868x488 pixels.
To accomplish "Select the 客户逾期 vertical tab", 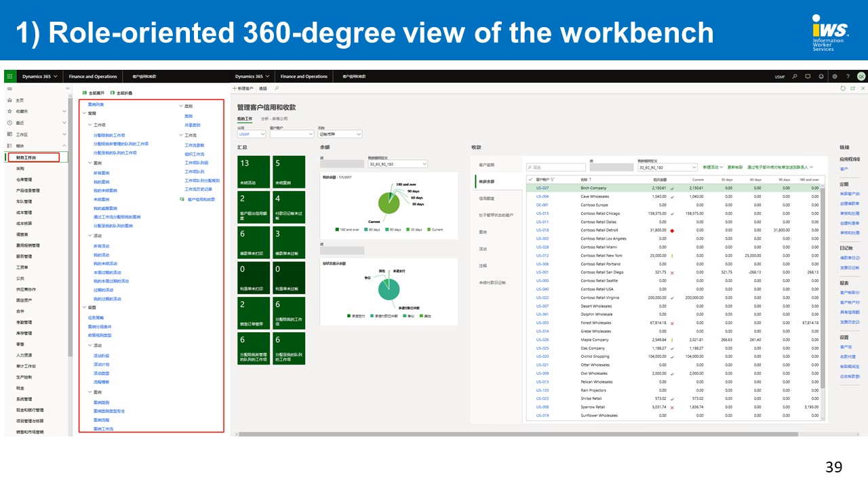I will tap(487, 165).
